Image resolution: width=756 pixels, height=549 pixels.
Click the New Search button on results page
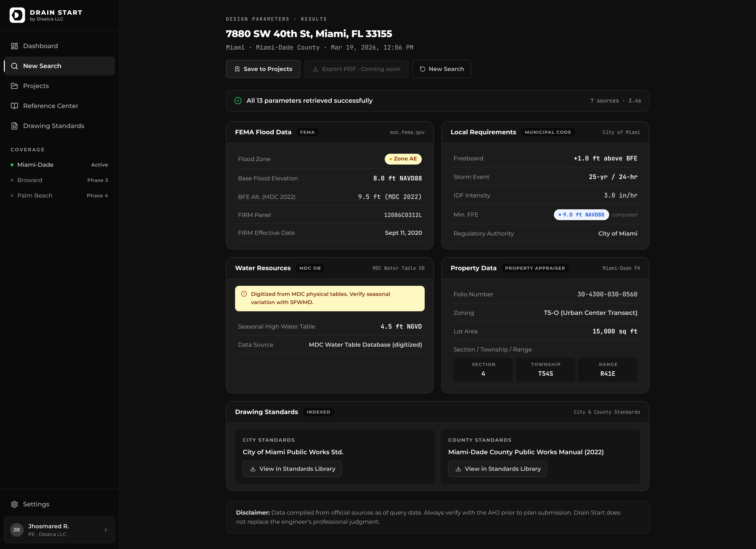pyautogui.click(x=442, y=69)
